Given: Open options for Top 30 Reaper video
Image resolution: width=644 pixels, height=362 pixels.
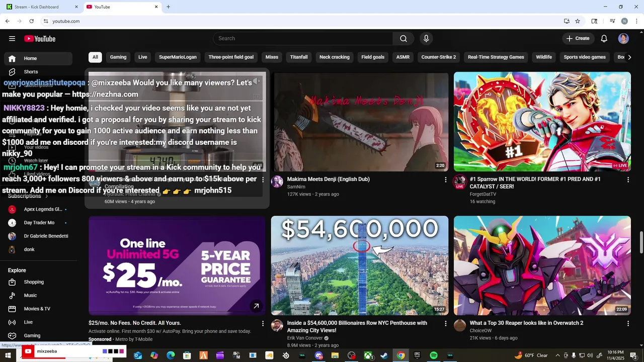Looking at the screenshot, I should coord(628,323).
